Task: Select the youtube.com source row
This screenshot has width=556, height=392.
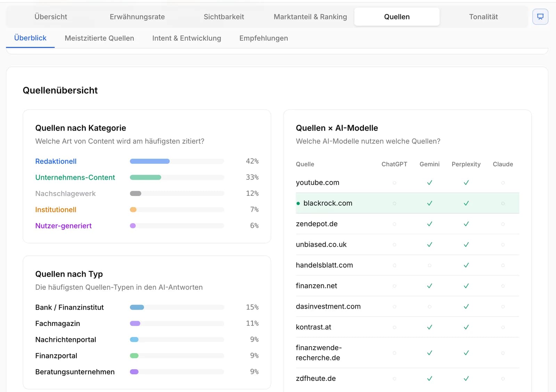Action: 407,182
